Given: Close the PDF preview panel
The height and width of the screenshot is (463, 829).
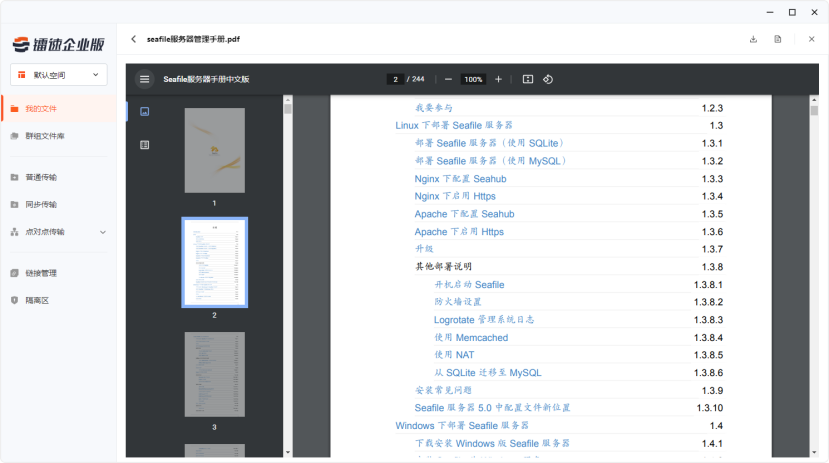Looking at the screenshot, I should 812,39.
